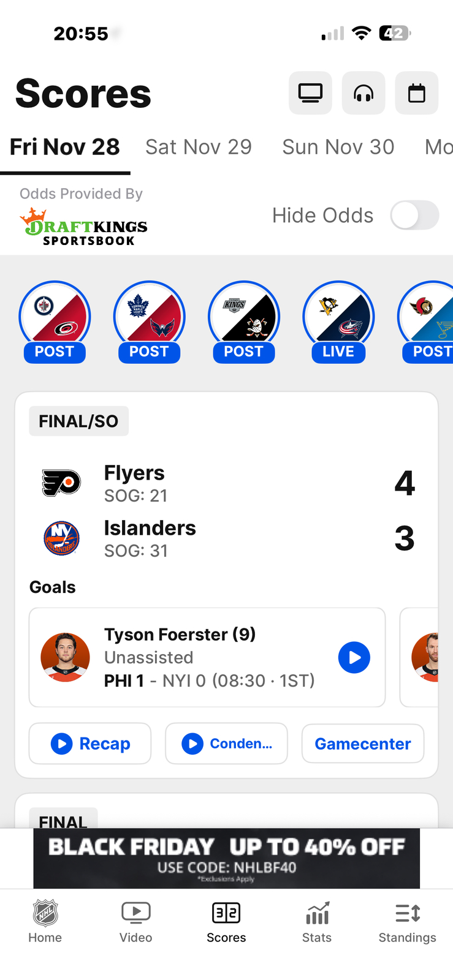Select the Sun Nov 30 tab
The width and height of the screenshot is (453, 980).
coord(338,147)
